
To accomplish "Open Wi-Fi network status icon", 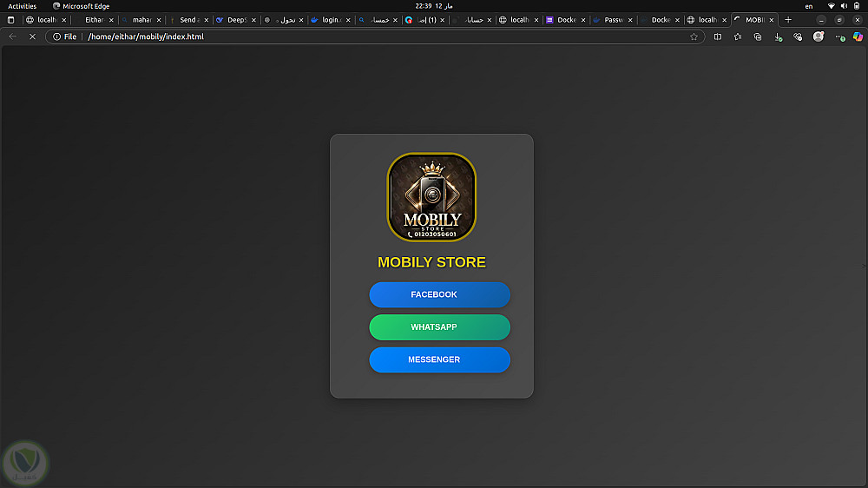I will (x=831, y=6).
